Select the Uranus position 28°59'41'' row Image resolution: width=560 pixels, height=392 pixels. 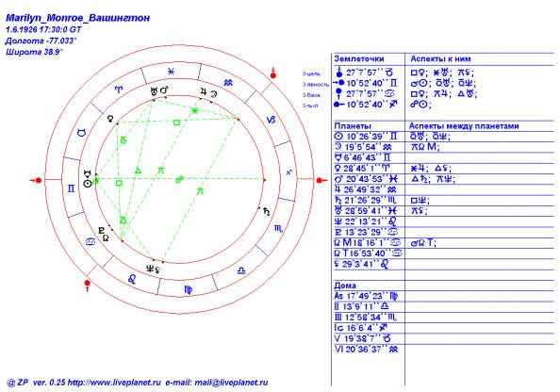pos(366,211)
